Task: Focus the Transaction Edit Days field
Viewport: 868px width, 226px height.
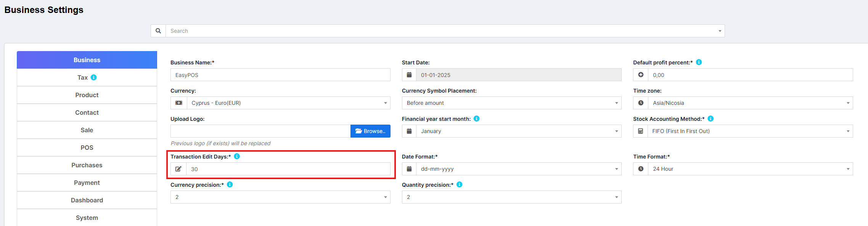Action: [288, 169]
